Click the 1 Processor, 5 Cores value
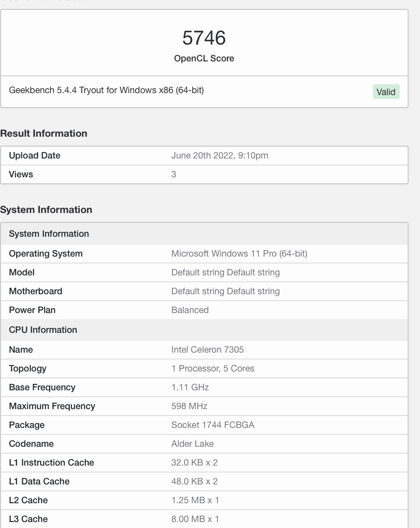 (x=212, y=369)
